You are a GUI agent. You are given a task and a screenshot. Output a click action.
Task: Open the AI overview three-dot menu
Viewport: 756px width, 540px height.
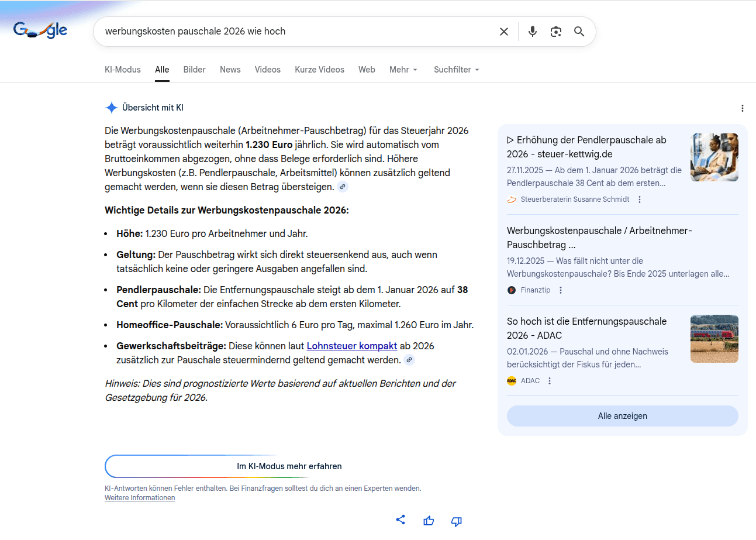pos(742,108)
